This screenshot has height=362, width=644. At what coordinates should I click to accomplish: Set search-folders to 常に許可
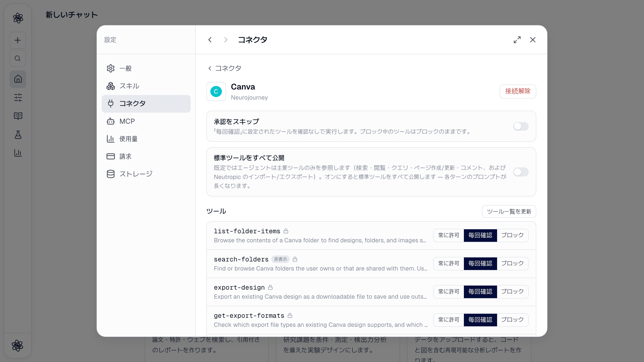449,263
